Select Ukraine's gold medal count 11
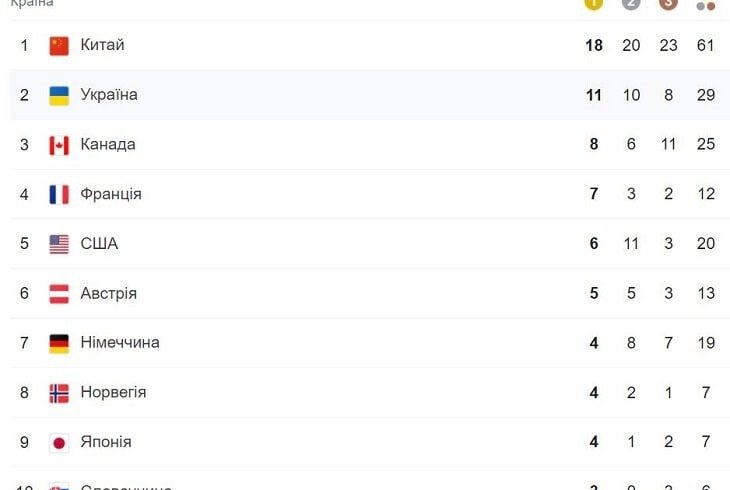The height and width of the screenshot is (490, 730). click(x=594, y=95)
